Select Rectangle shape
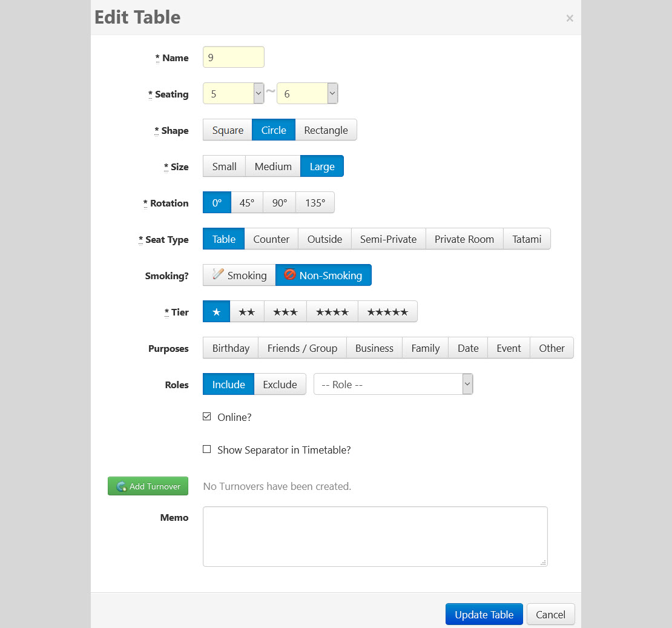Image resolution: width=672 pixels, height=628 pixels. [x=326, y=130]
